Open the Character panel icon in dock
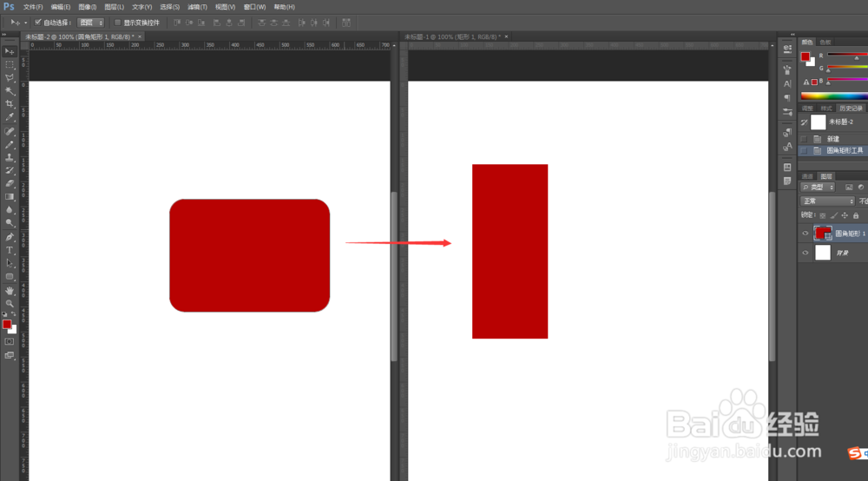This screenshot has width=868, height=481. pyautogui.click(x=787, y=83)
